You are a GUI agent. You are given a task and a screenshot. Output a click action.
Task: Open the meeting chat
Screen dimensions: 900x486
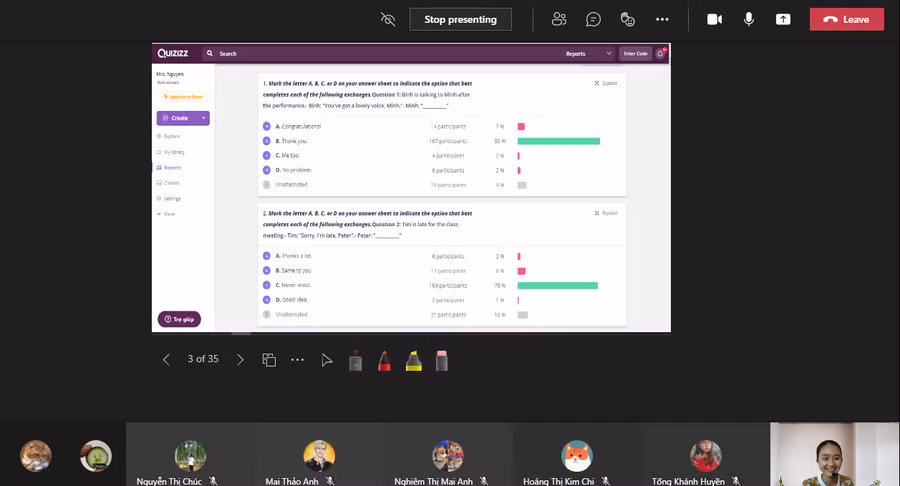click(x=593, y=19)
